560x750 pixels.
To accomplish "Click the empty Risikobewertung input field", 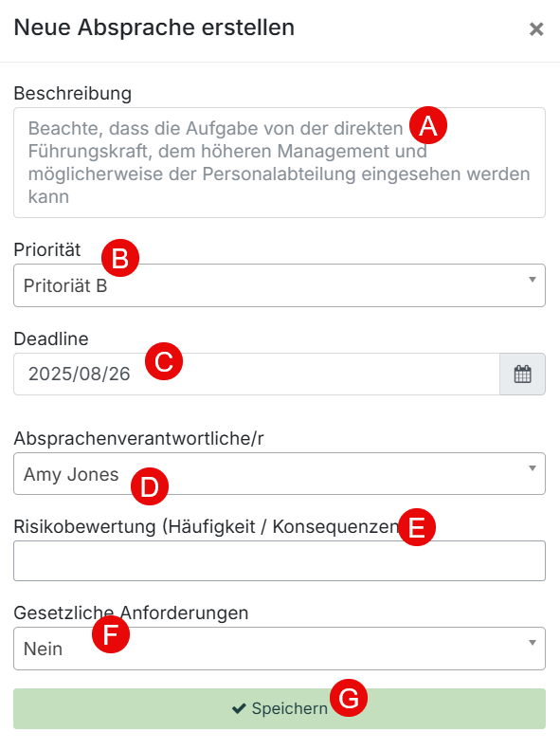I will [280, 560].
